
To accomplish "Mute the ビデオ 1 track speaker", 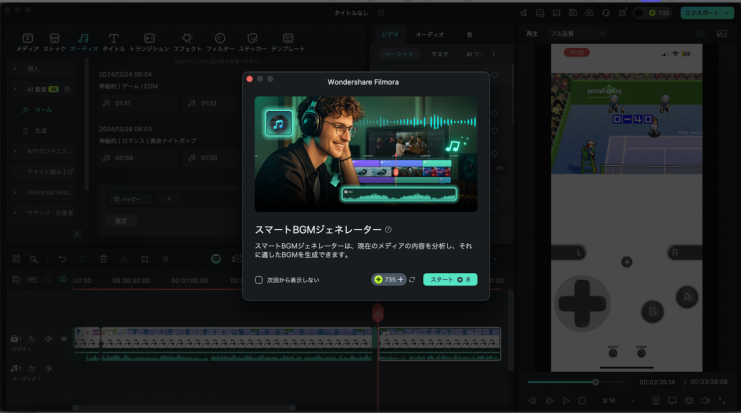I will (x=48, y=339).
